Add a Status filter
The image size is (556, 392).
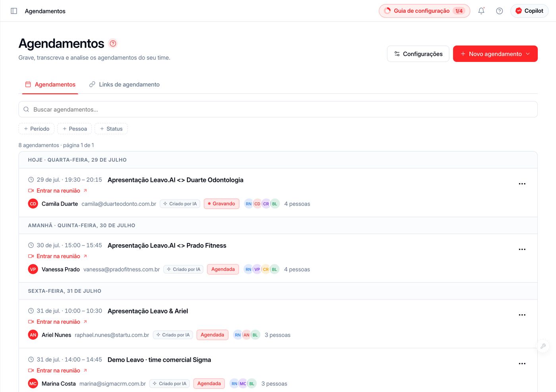(x=111, y=129)
